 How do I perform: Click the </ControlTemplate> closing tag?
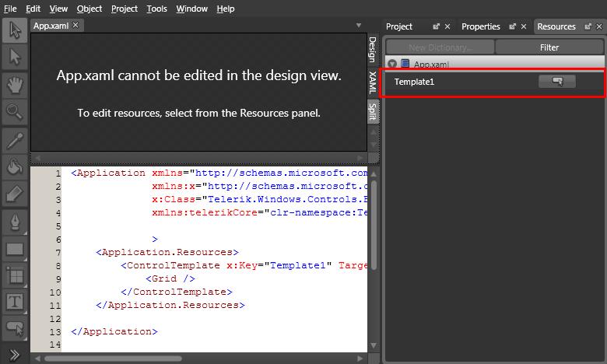177,292
